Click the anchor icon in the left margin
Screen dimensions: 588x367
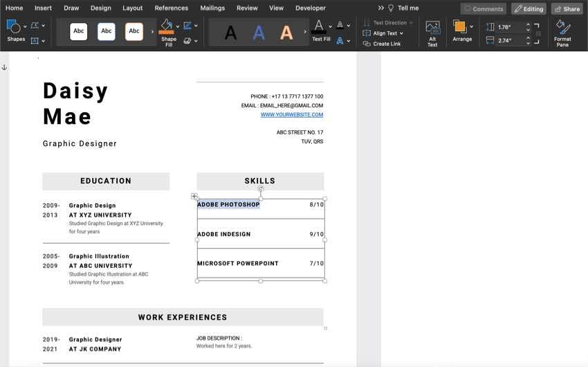[4, 68]
